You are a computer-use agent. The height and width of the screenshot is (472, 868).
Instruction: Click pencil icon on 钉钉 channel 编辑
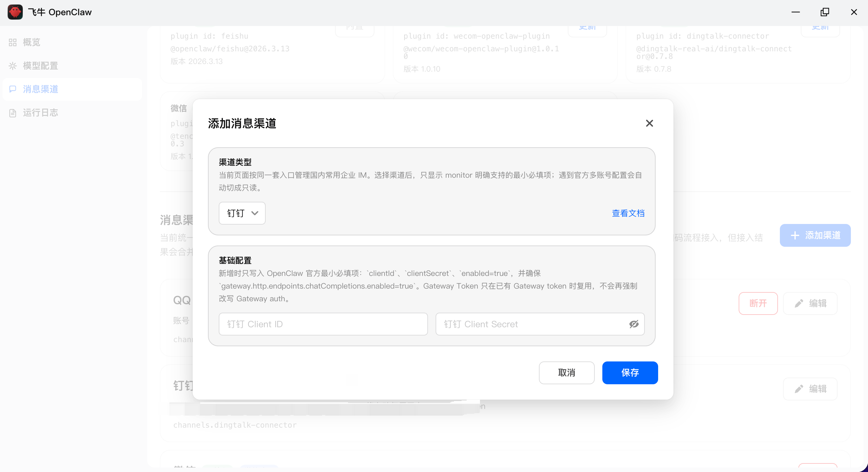(799, 389)
